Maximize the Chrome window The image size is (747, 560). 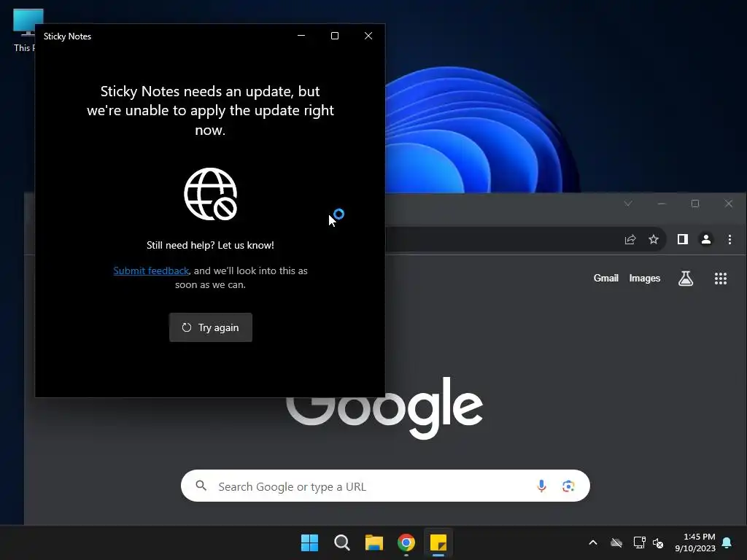coord(695,203)
